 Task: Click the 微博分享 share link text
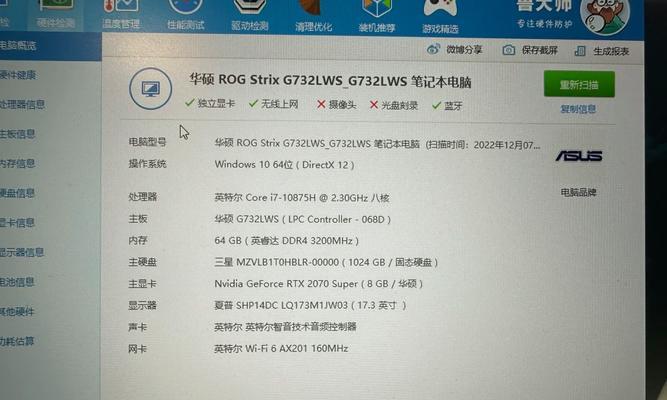(x=464, y=50)
